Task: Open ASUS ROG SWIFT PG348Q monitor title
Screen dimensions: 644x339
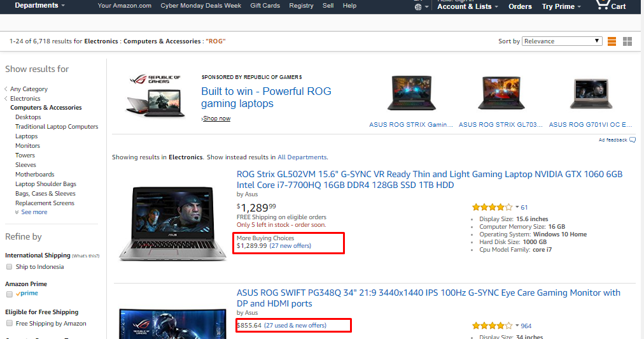Action: 428,298
